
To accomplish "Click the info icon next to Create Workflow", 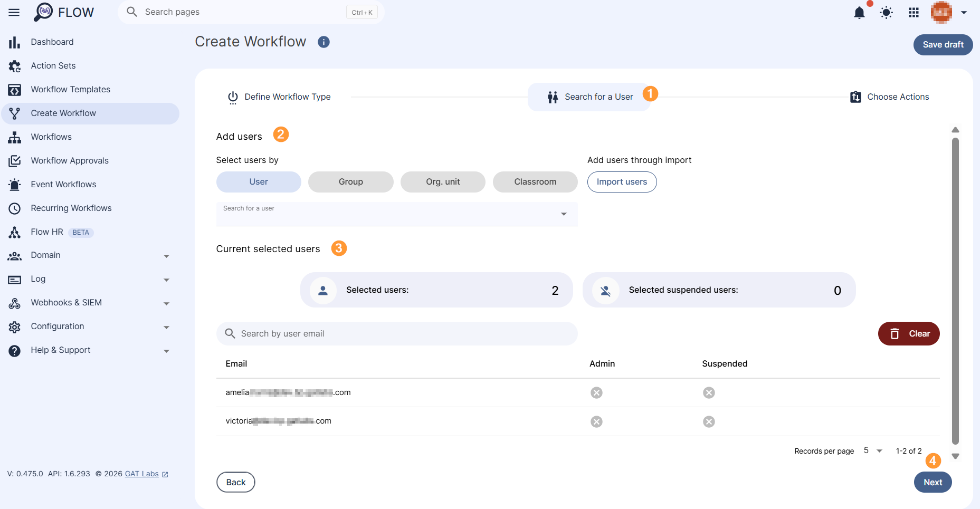I will point(324,42).
